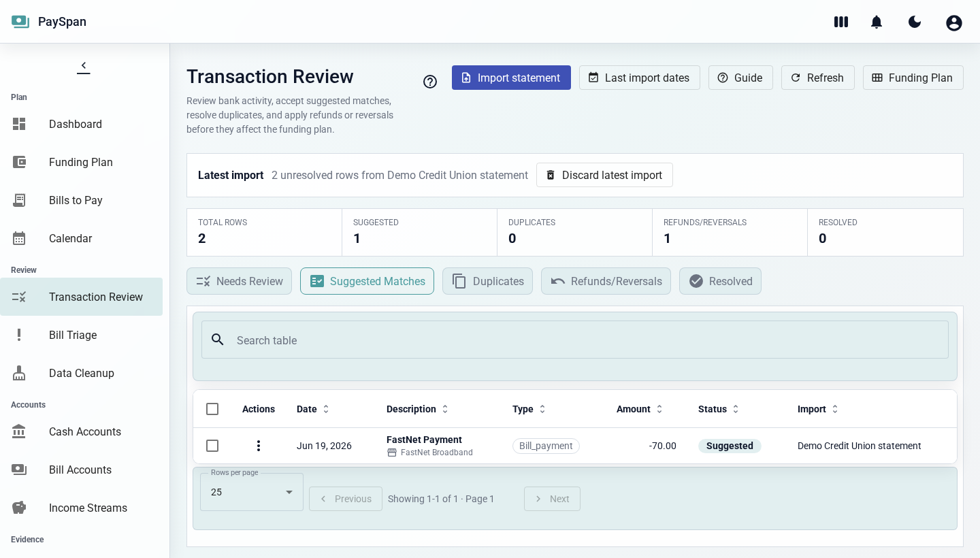Click the Dashboard sidebar icon

point(19,124)
